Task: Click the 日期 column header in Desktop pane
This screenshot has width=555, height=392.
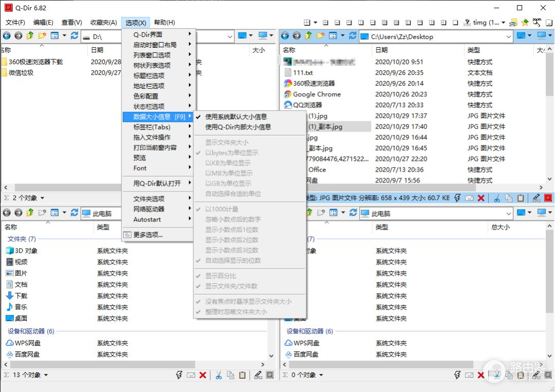Action: pos(382,50)
